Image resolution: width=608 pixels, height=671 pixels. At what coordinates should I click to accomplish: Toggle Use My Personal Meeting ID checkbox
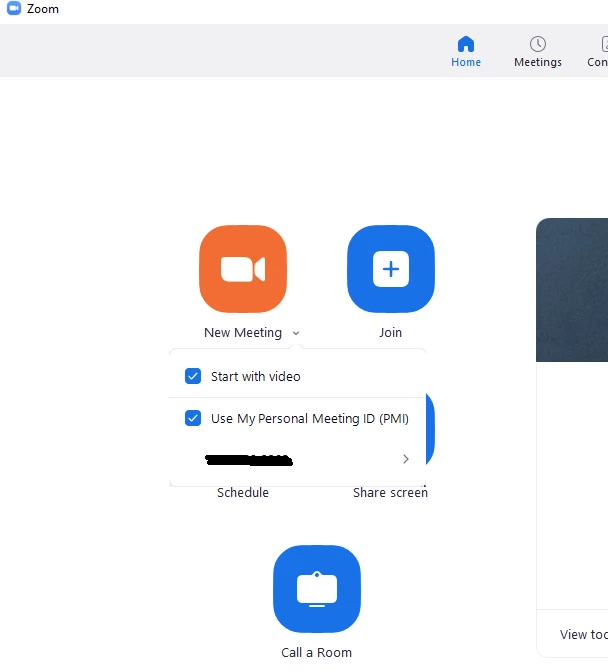click(x=193, y=418)
